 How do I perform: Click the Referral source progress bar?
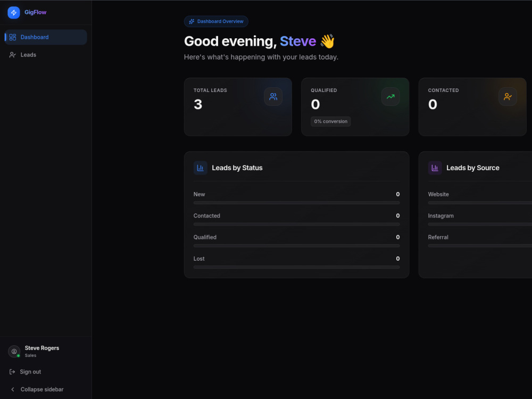coord(480,246)
